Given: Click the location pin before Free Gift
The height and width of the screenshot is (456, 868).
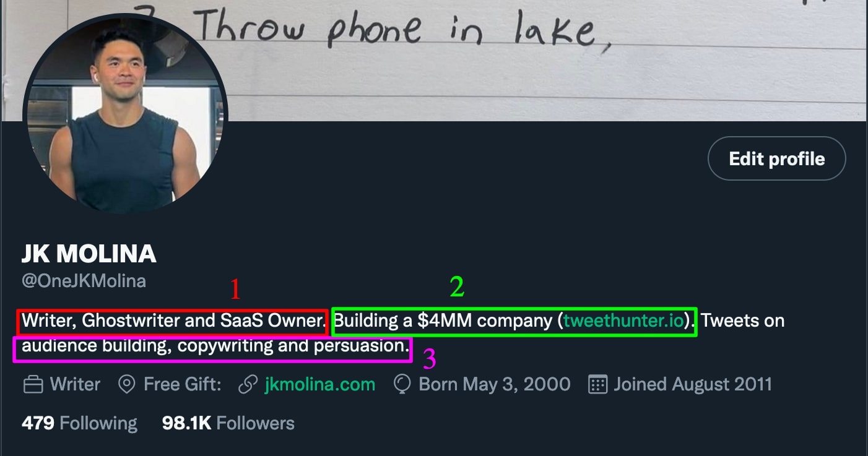Looking at the screenshot, I should tap(126, 384).
